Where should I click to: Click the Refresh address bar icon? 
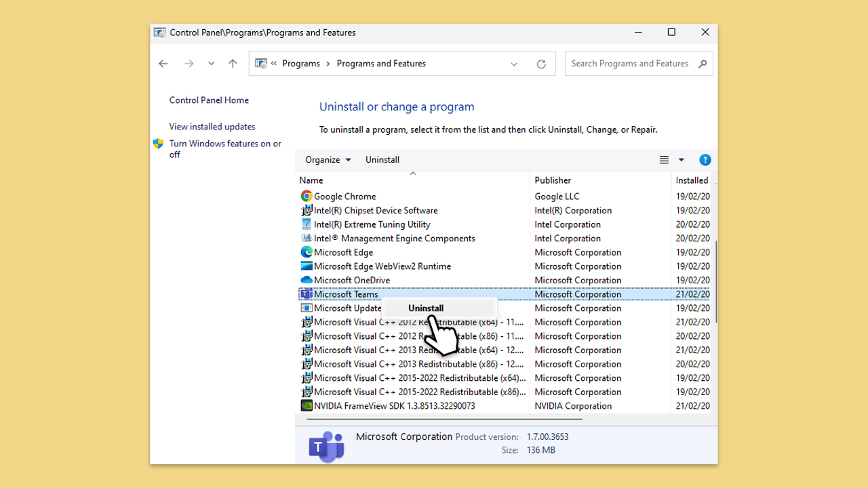point(541,64)
